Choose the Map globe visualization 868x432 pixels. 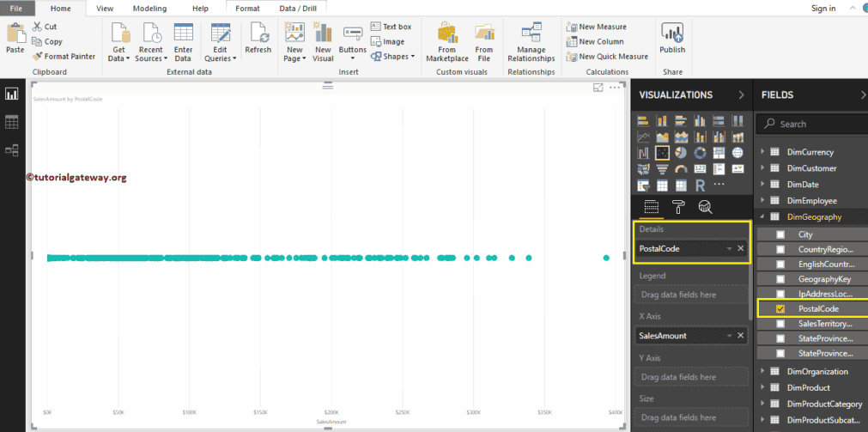tap(737, 152)
